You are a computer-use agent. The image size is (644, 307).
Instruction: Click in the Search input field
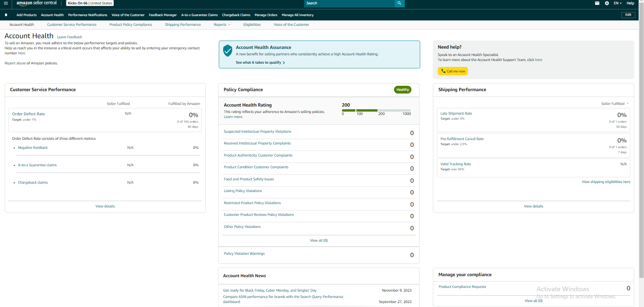(349, 3)
